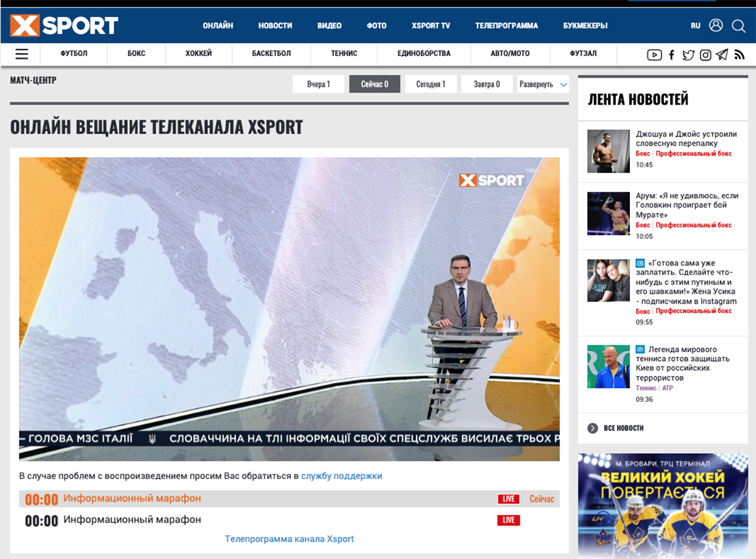This screenshot has width=756, height=559.
Task: Click Усик wife news thumbnail
Action: [x=609, y=280]
